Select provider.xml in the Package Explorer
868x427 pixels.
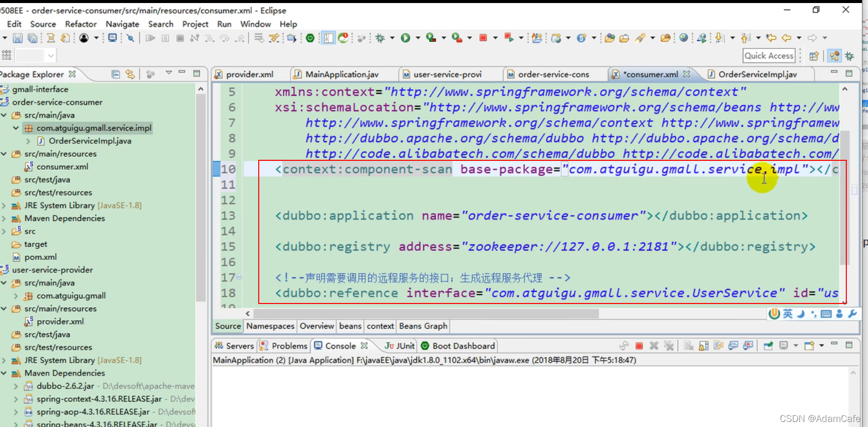coord(60,322)
